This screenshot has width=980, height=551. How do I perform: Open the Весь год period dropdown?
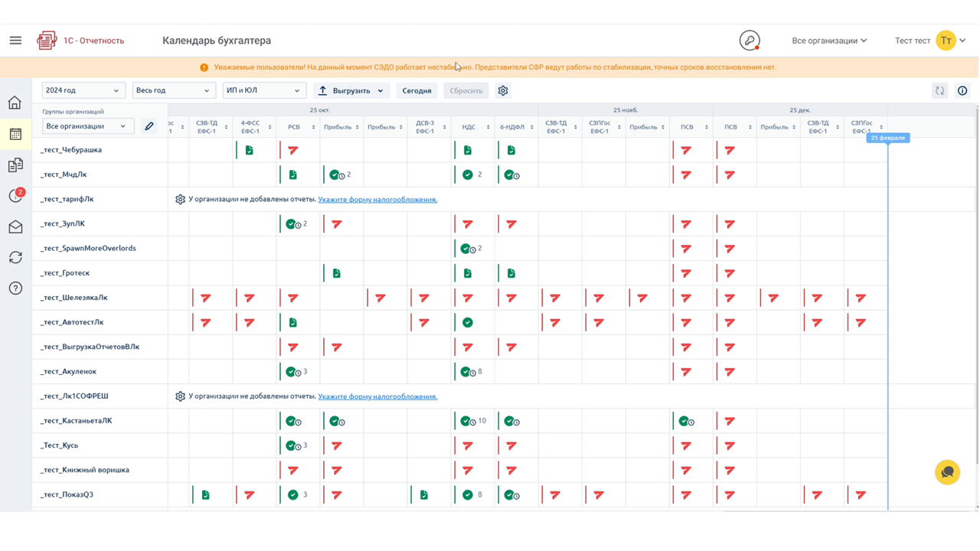click(x=173, y=90)
